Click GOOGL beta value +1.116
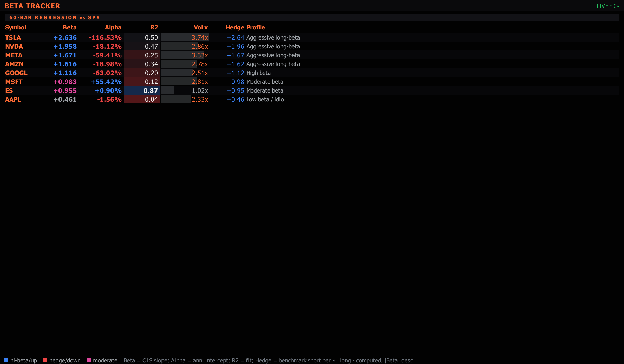The width and height of the screenshot is (624, 364). point(65,73)
